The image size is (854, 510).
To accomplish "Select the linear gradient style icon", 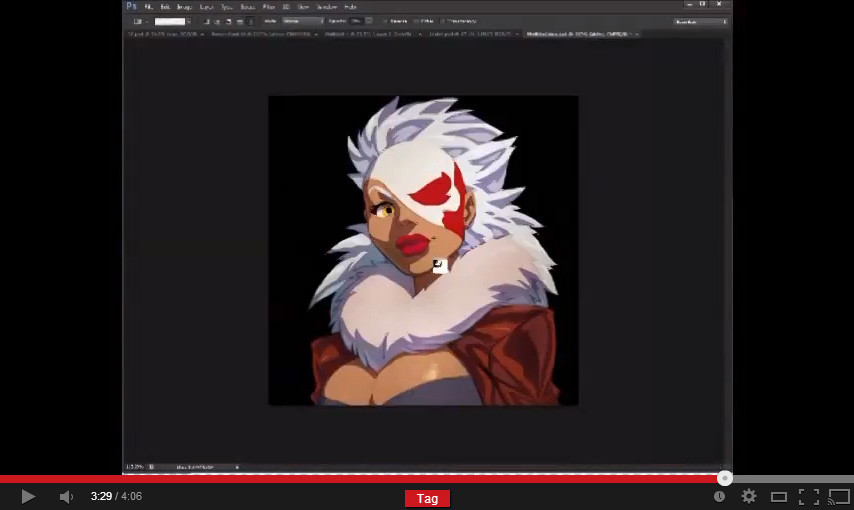I will pos(206,22).
